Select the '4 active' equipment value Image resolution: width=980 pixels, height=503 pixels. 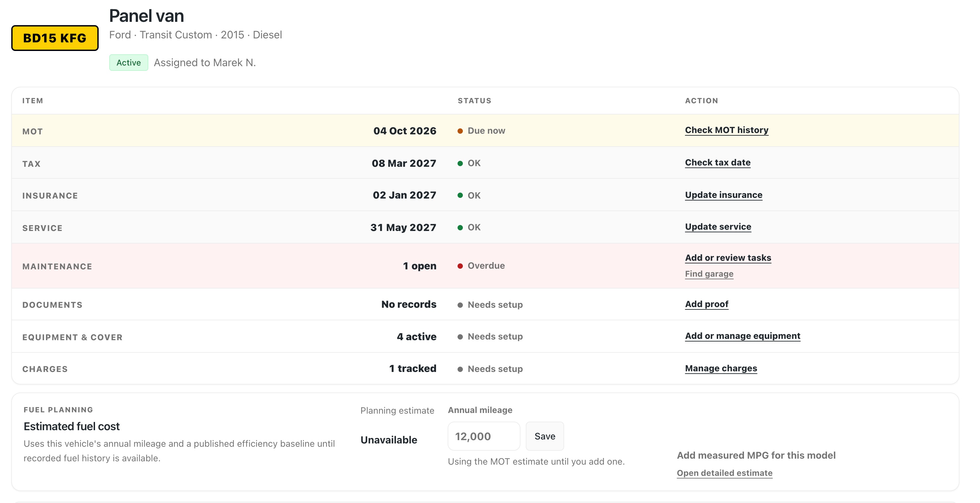pyautogui.click(x=416, y=337)
